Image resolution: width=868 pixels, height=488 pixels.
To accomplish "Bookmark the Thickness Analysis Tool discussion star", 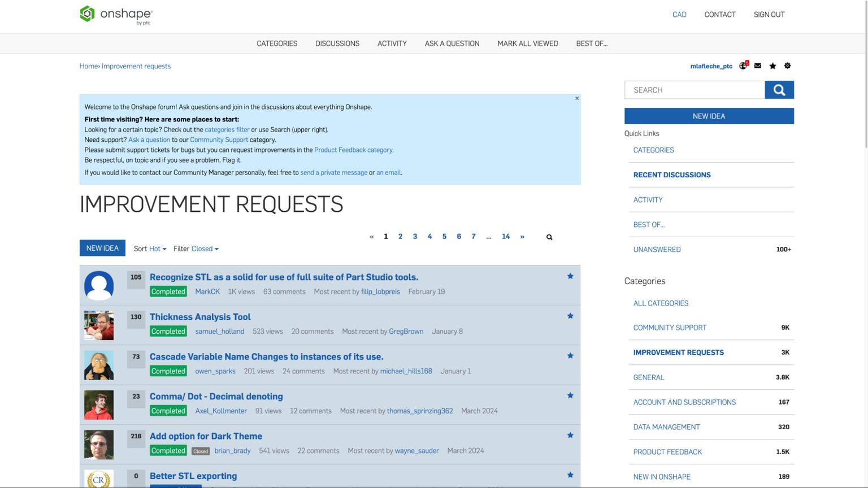I will (570, 316).
